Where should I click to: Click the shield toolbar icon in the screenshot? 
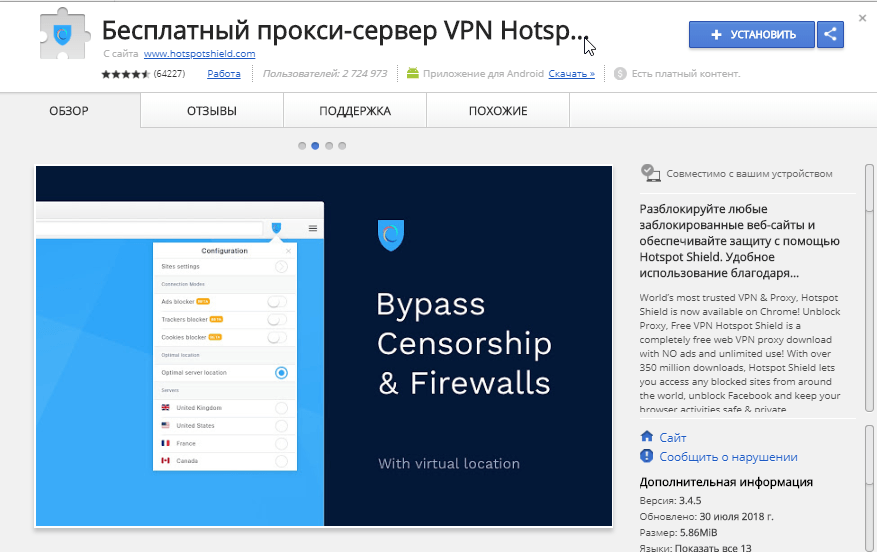pos(276,228)
